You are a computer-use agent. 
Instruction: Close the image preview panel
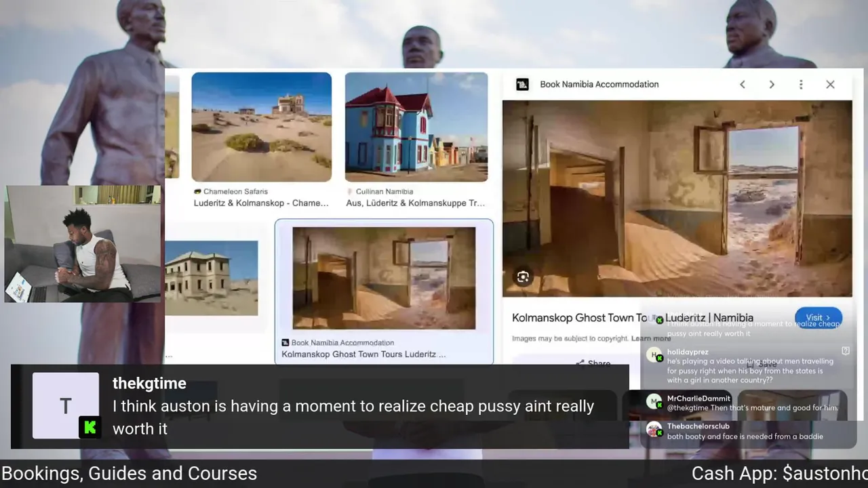pyautogui.click(x=830, y=85)
